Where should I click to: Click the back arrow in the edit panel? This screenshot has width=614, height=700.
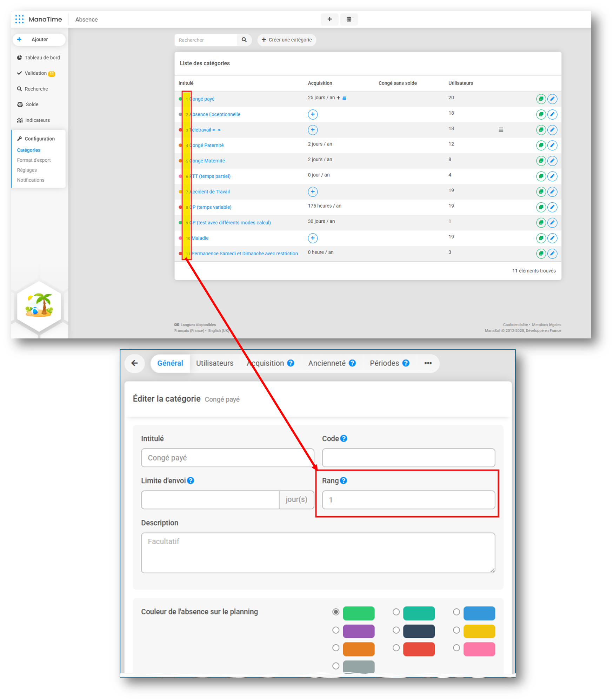(135, 363)
